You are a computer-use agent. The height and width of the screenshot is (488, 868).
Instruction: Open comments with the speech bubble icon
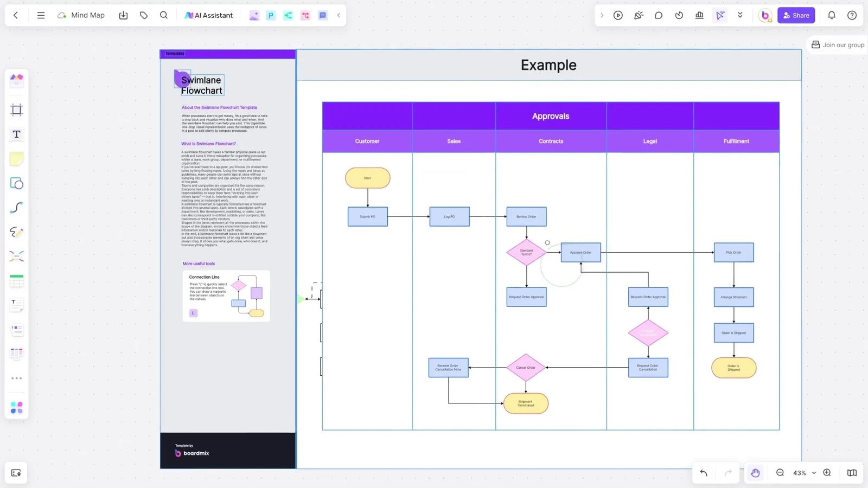(659, 15)
